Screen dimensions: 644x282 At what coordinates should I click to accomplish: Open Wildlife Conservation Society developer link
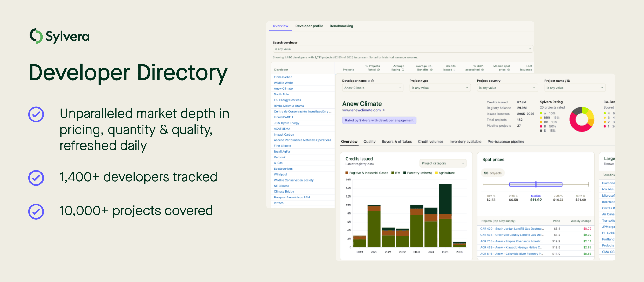(x=293, y=180)
